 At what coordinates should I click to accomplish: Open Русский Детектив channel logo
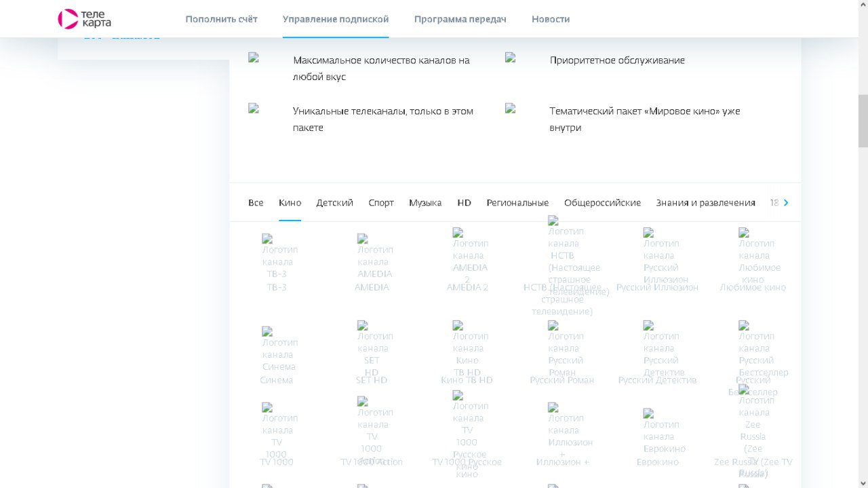(663, 350)
